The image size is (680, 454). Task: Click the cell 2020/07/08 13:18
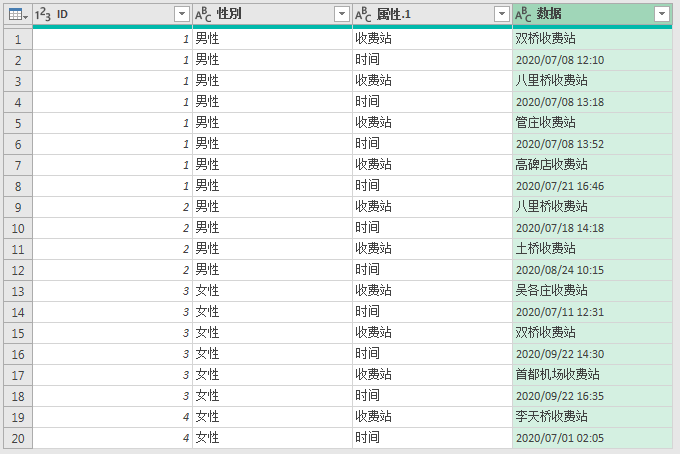pyautogui.click(x=592, y=102)
